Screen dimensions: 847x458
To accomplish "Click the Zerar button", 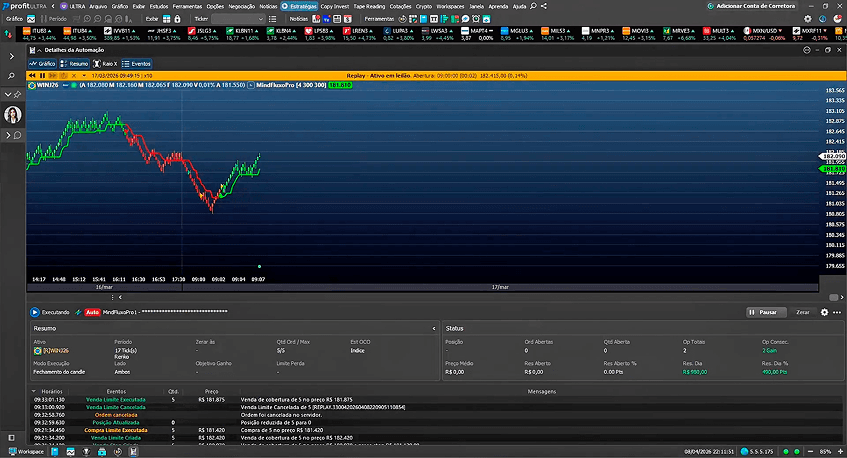I will (803, 312).
